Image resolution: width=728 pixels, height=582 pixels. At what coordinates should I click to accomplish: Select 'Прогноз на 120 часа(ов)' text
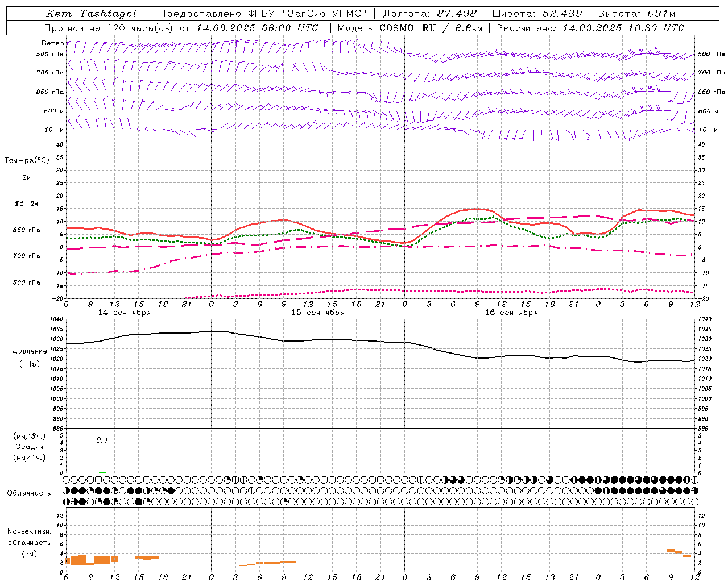tap(109, 28)
